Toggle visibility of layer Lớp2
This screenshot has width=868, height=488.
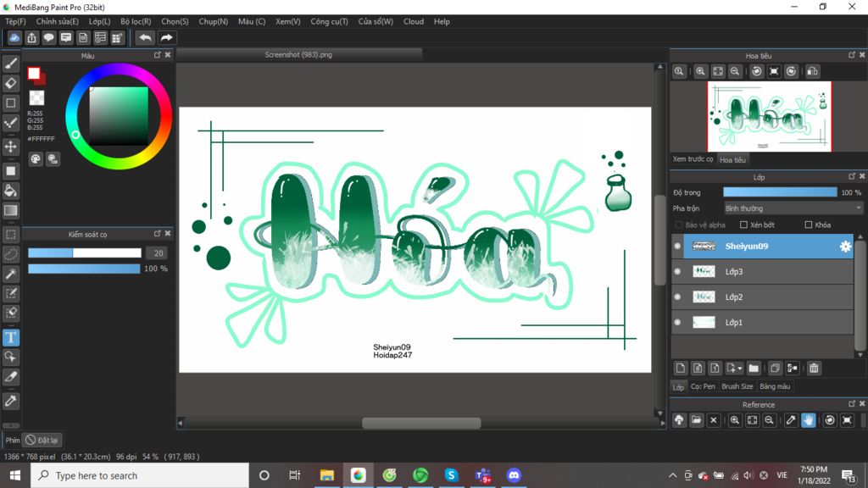(x=677, y=297)
